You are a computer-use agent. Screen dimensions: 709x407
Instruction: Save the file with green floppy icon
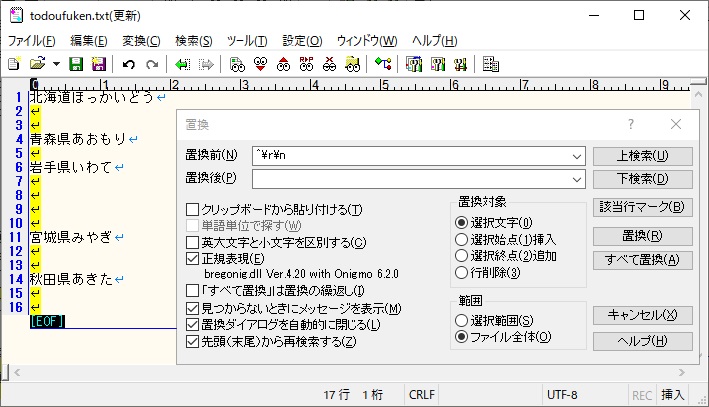coord(76,64)
